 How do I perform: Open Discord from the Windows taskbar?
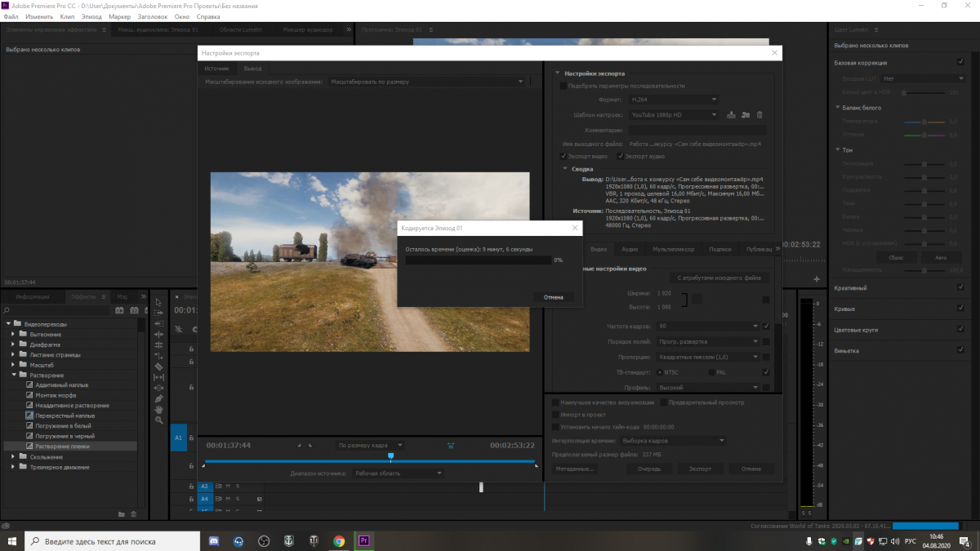(213, 540)
